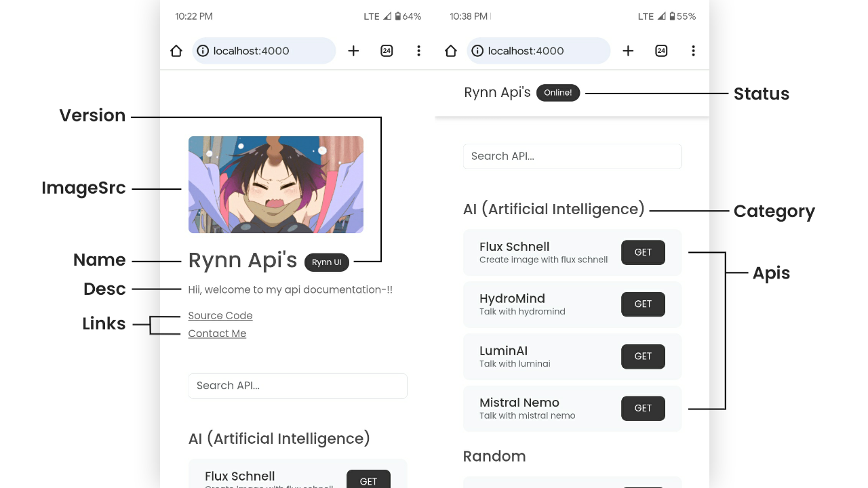Open a new tab with plus icon, 10:22 PM screen
Image resolution: width=868 pixels, height=488 pixels.
click(353, 51)
